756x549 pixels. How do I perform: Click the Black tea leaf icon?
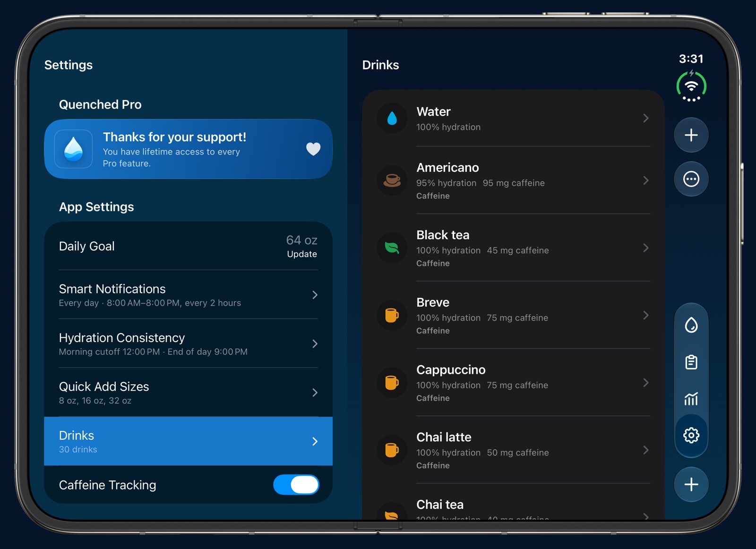pos(392,248)
